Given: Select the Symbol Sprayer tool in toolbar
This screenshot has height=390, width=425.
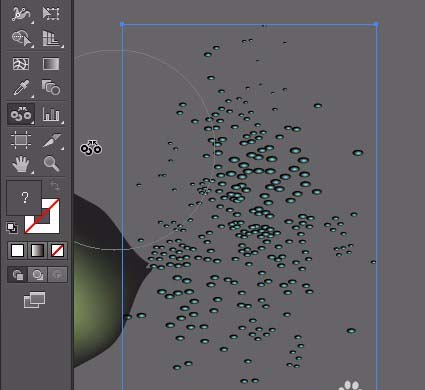Looking at the screenshot, I should [21, 114].
